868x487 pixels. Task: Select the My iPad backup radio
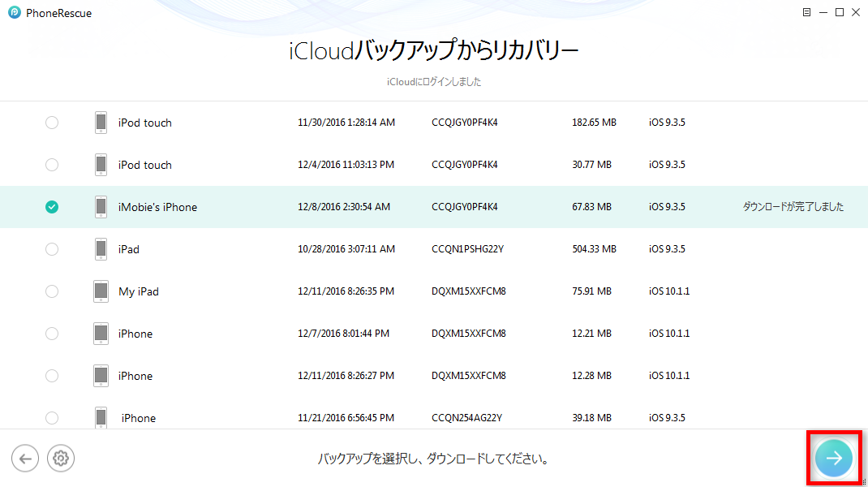click(x=52, y=291)
